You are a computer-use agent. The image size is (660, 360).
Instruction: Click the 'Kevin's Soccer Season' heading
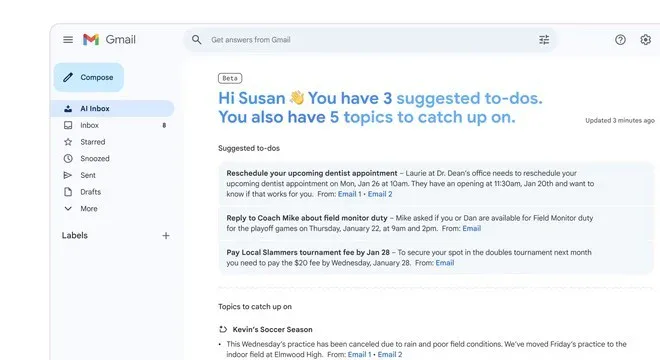point(272,329)
